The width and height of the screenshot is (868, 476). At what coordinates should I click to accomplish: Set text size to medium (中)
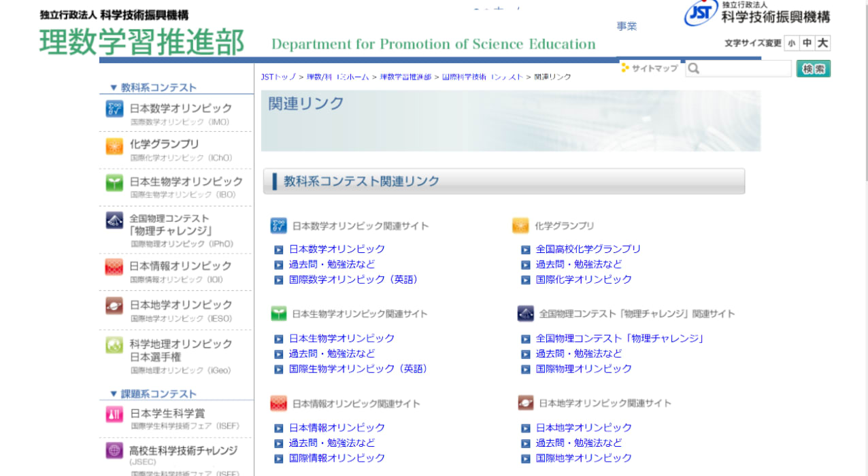click(x=807, y=44)
